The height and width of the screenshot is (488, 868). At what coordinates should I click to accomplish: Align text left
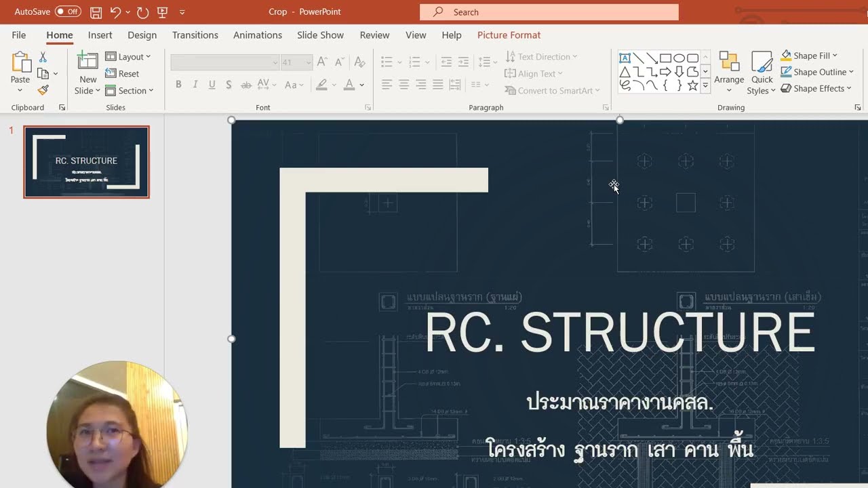[x=387, y=85]
